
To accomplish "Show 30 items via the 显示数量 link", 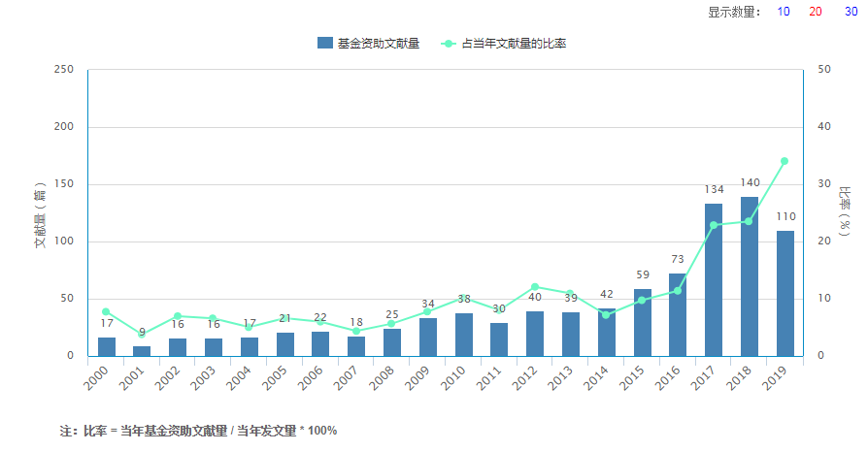I will [x=851, y=12].
